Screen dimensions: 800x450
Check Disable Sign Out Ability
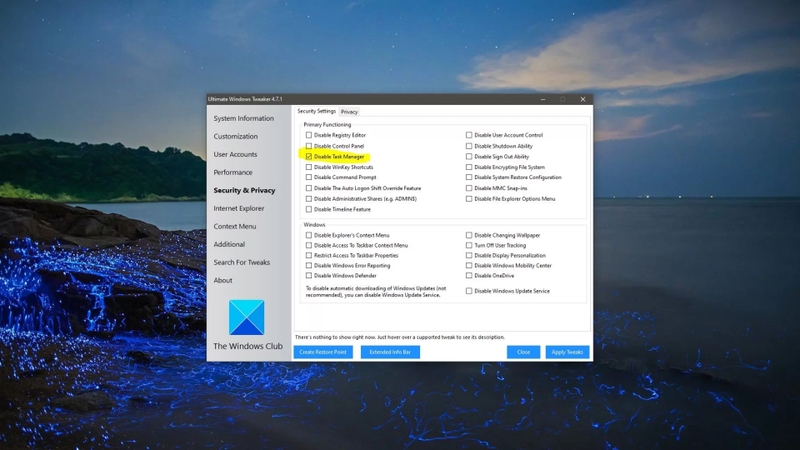coord(469,157)
